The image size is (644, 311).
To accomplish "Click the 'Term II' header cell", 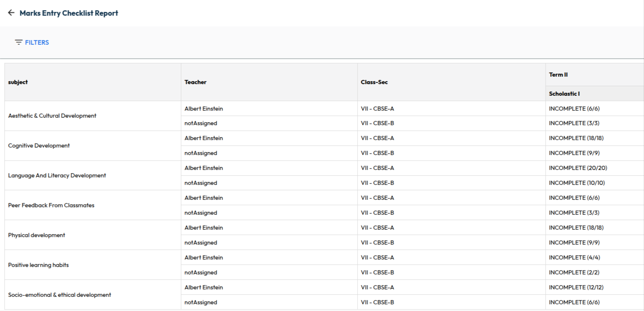I will tap(558, 75).
